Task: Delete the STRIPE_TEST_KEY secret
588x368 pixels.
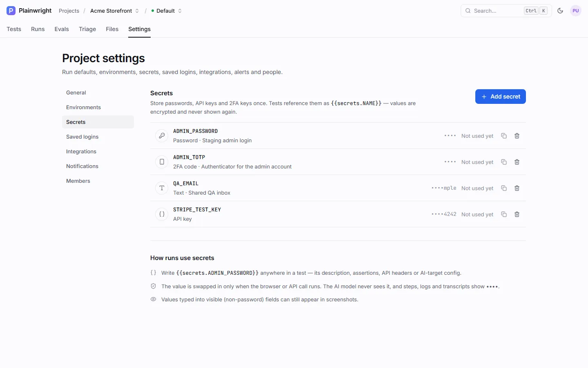Action: click(517, 214)
